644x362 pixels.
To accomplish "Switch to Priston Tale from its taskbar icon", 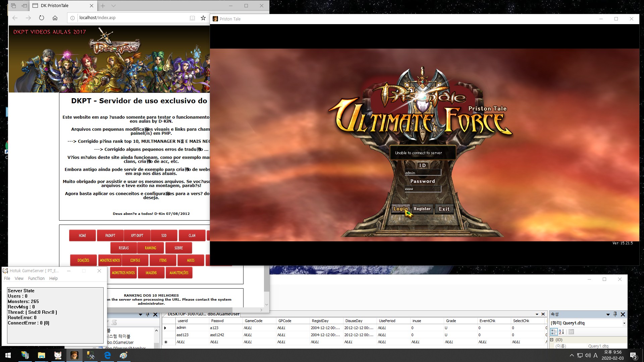I will tap(74, 355).
